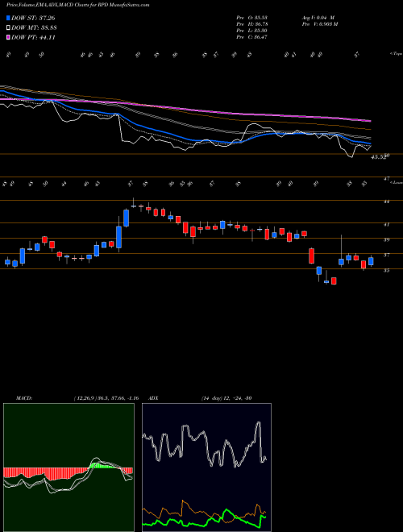Click inside the MACD histogram chart panel
This screenshot has height=532, width=403.
(x=69, y=468)
